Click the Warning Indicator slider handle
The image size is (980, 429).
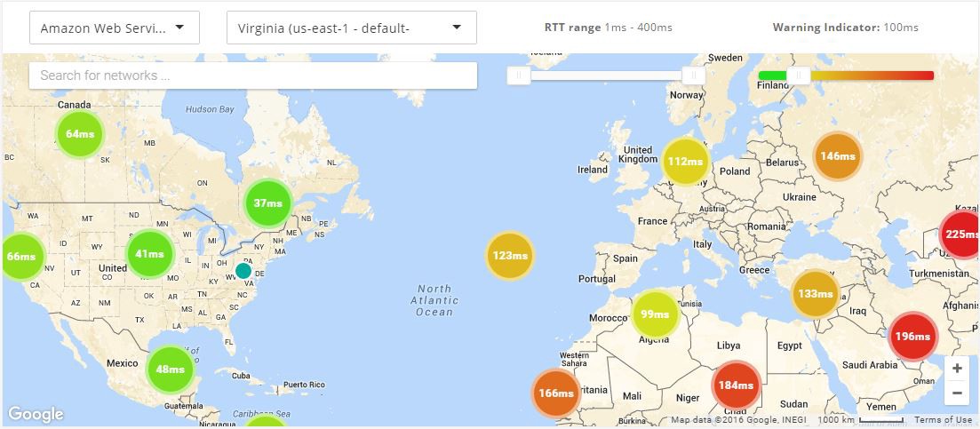click(798, 75)
